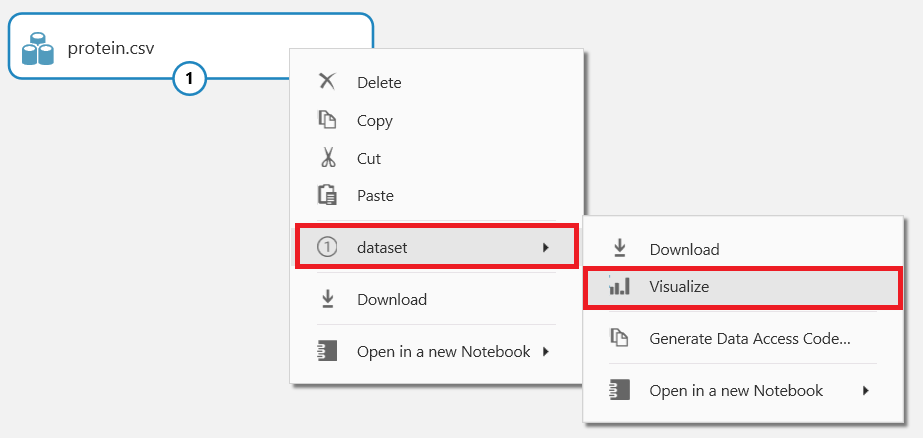Select the protein.csv module label

(x=111, y=47)
